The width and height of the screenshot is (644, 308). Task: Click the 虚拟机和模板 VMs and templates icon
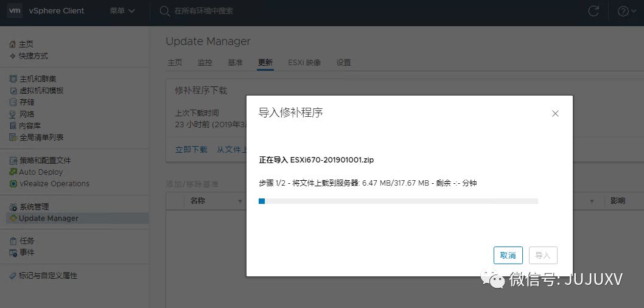click(13, 91)
